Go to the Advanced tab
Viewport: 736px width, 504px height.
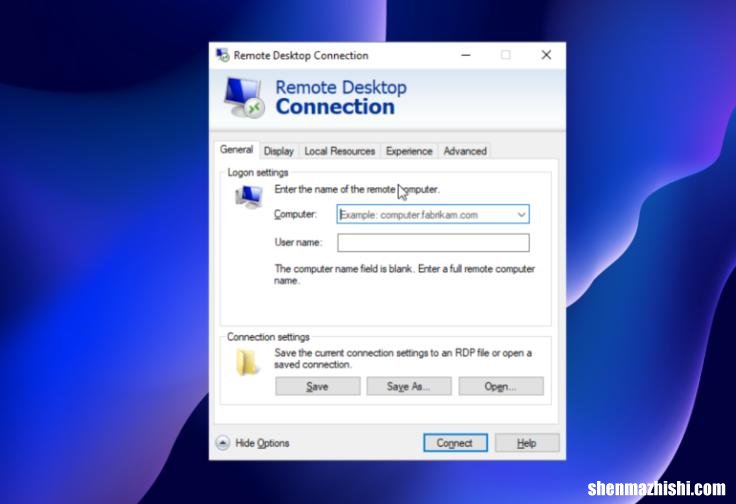(x=465, y=151)
